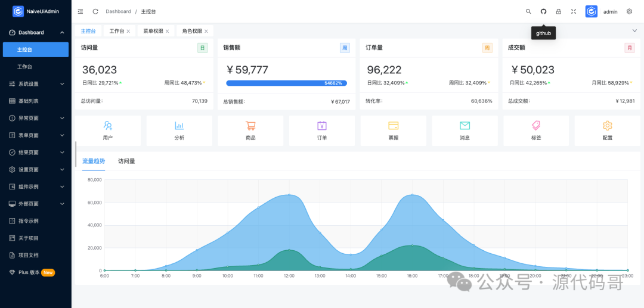
Task: Expand the 组件示例 sidebar menu
Action: coord(62,186)
